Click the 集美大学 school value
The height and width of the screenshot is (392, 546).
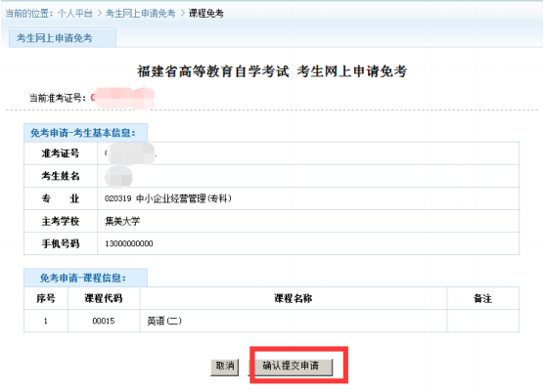122,221
